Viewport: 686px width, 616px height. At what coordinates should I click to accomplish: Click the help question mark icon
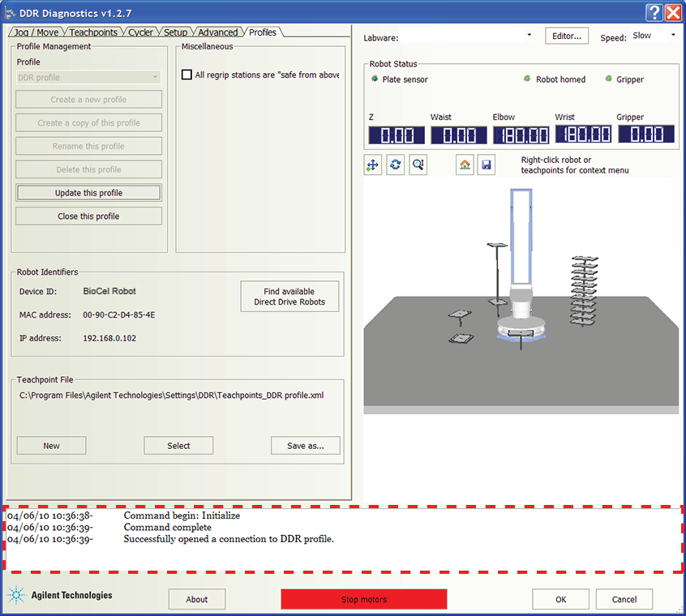point(655,13)
